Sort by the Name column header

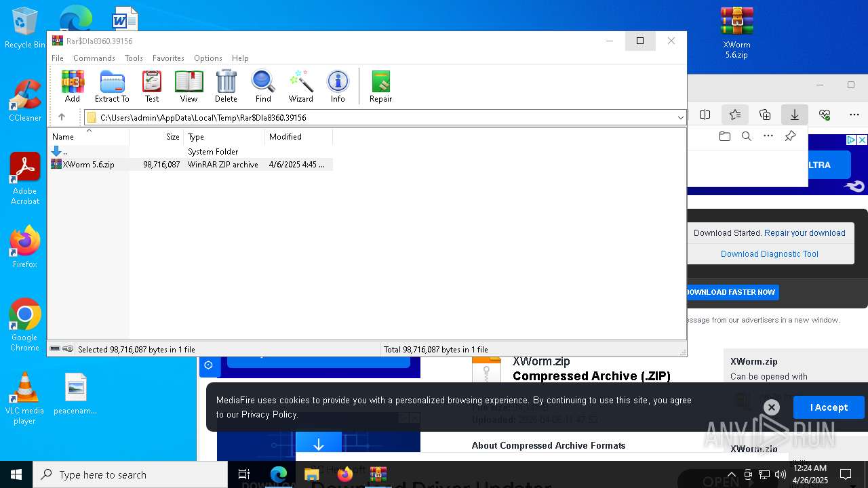click(x=89, y=136)
